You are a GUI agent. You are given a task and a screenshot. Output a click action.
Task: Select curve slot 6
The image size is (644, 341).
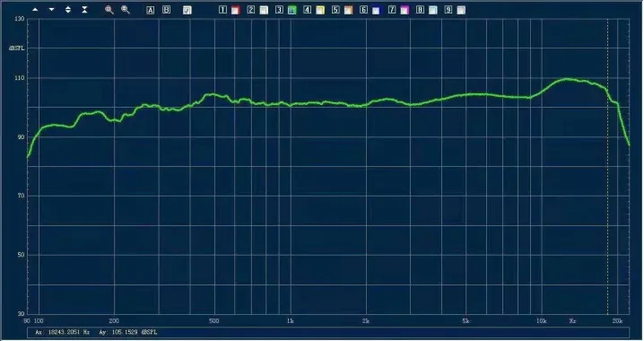363,10
